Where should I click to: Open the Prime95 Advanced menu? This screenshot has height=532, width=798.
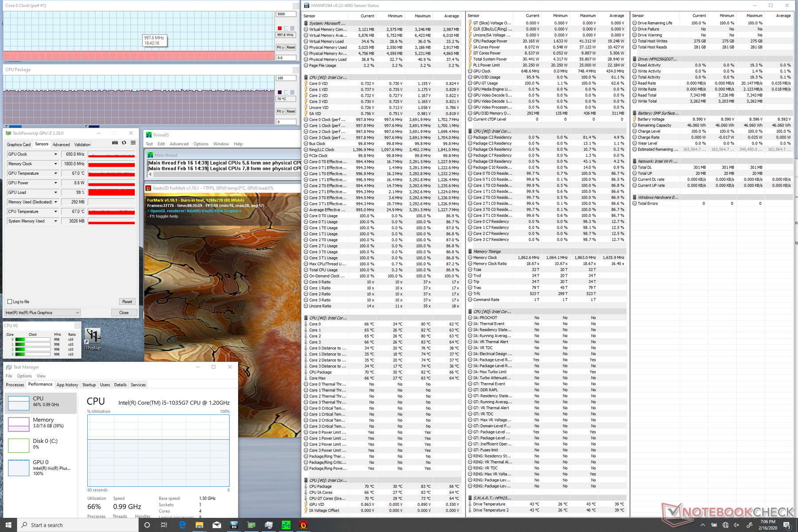pyautogui.click(x=179, y=144)
